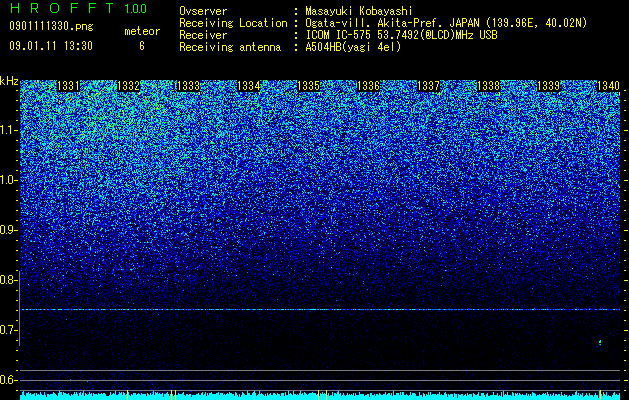This screenshot has height=400, width=629.
Task: Click the 0.6 frequency axis label
Action: pyautogui.click(x=9, y=380)
